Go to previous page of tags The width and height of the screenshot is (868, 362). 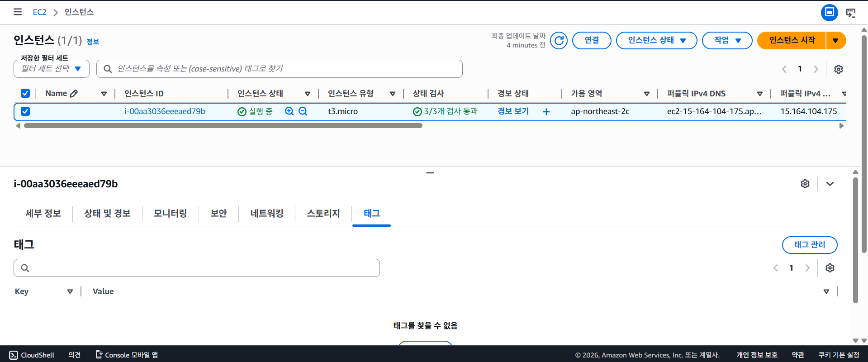coord(775,268)
